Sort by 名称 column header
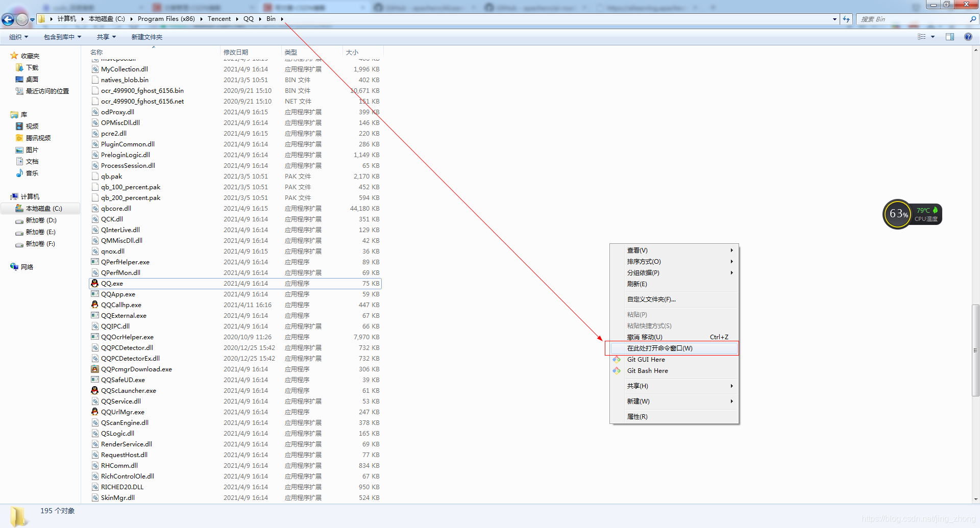Screen dimensions: 980x528 coord(154,52)
